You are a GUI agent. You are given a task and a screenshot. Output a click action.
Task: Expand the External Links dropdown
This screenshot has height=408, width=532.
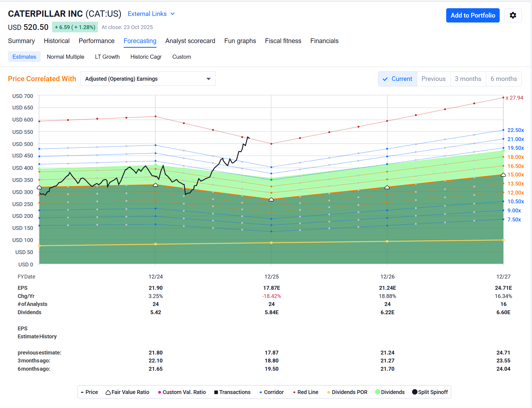(x=151, y=14)
